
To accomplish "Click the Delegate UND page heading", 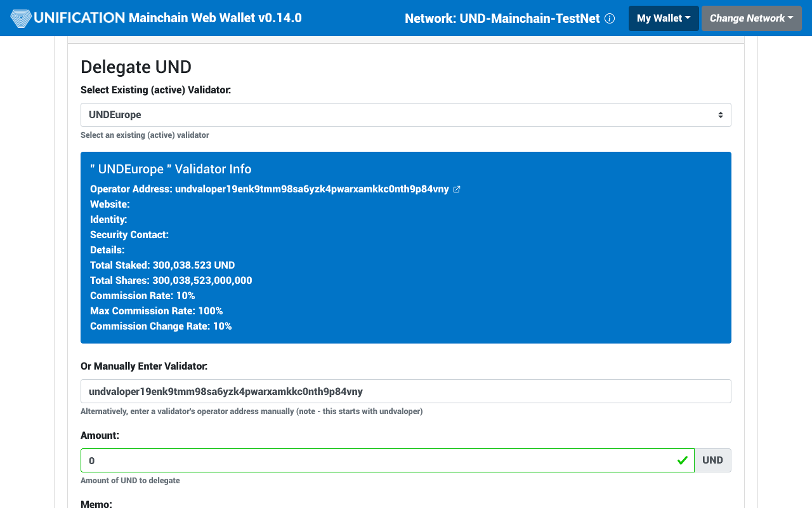I will tap(136, 67).
